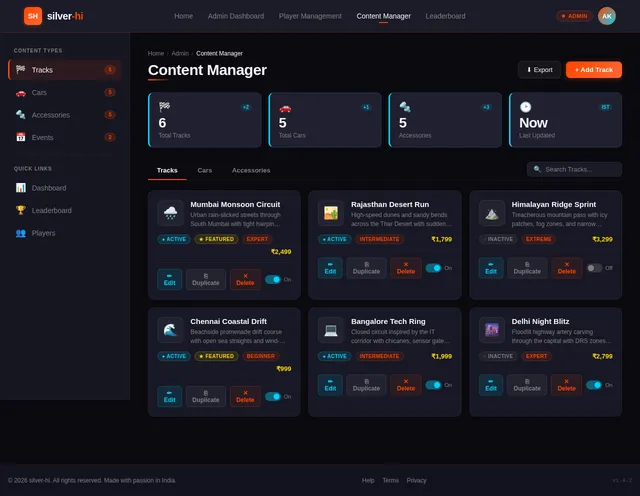640x496 pixels.
Task: Enable the Himalayan Ridge Sprint toggle
Action: coord(594,268)
